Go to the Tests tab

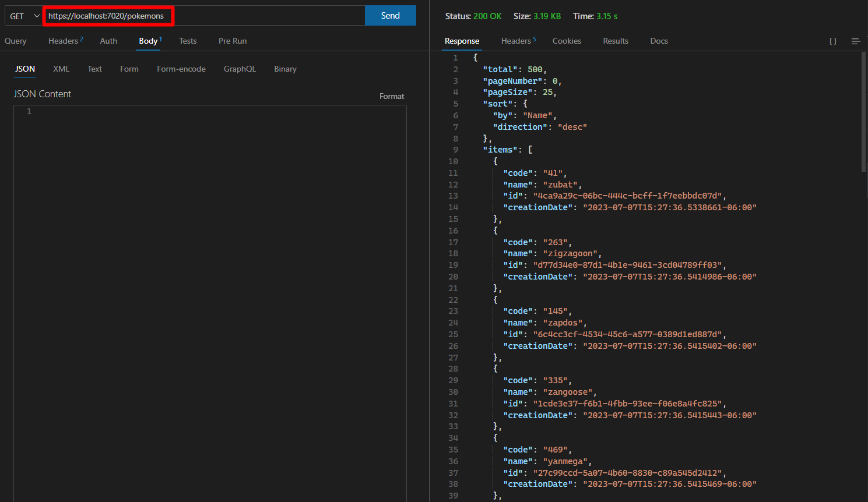pyautogui.click(x=188, y=41)
